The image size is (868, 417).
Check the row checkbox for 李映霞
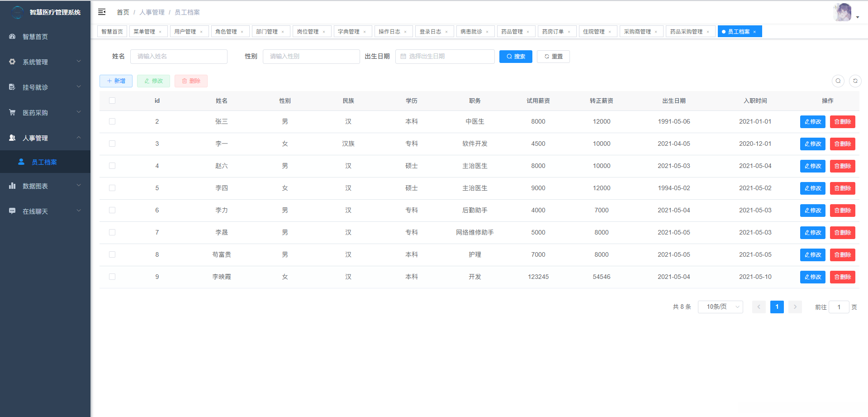point(112,277)
